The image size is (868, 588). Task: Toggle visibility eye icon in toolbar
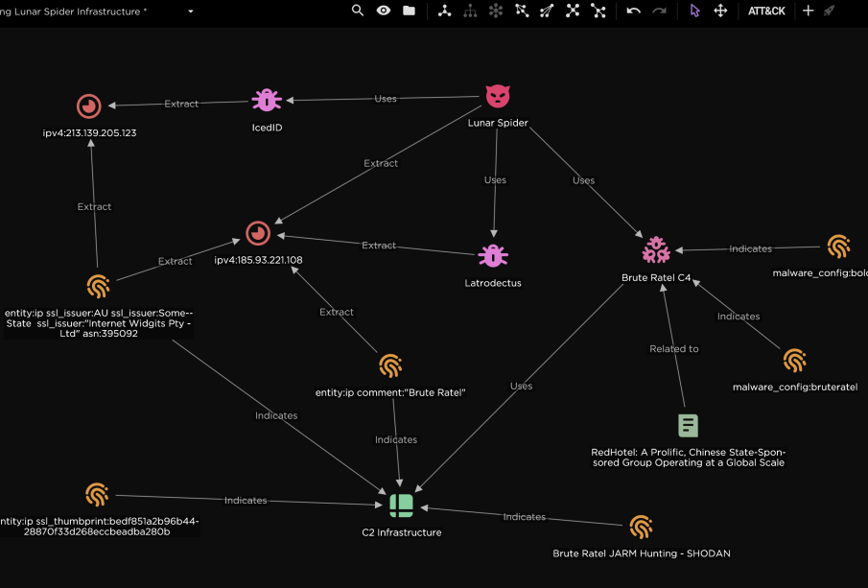click(383, 11)
